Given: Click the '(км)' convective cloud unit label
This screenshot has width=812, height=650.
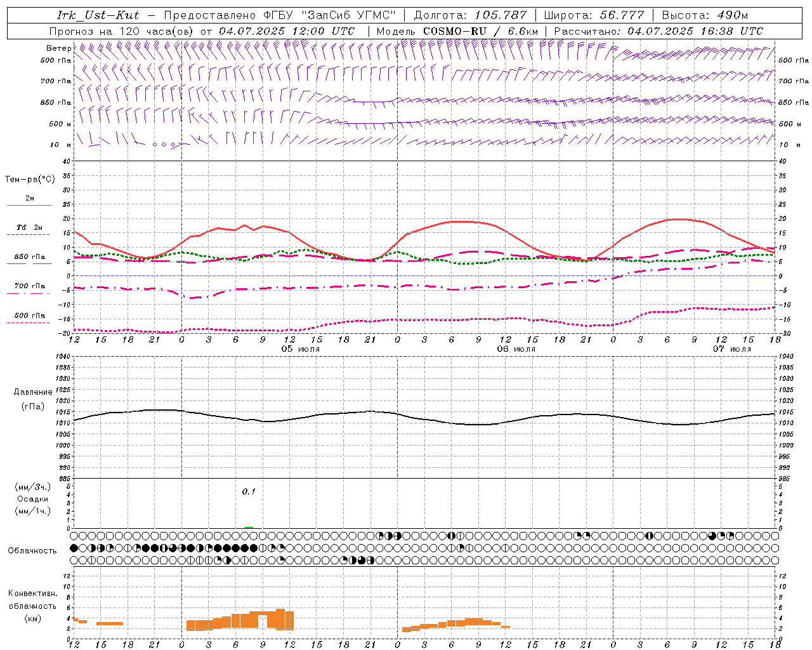Looking at the screenshot, I should coord(32,618).
